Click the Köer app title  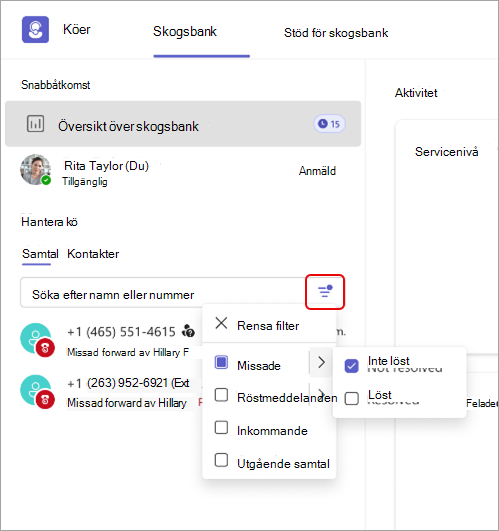[77, 29]
